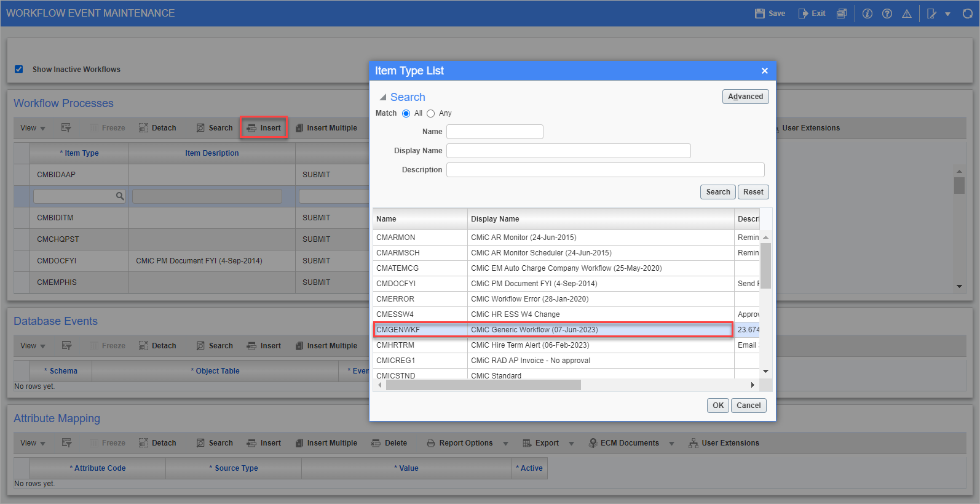Screen dimensions: 980x504
Task: Click the horizontal scrollbar right arrow in dialog
Action: coord(753,385)
